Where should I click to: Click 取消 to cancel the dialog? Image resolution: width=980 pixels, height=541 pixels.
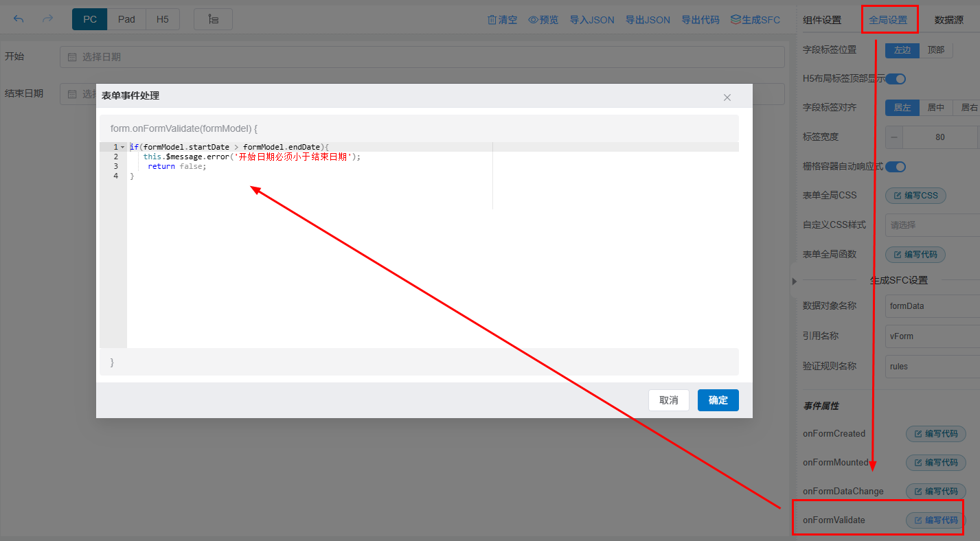pyautogui.click(x=669, y=400)
